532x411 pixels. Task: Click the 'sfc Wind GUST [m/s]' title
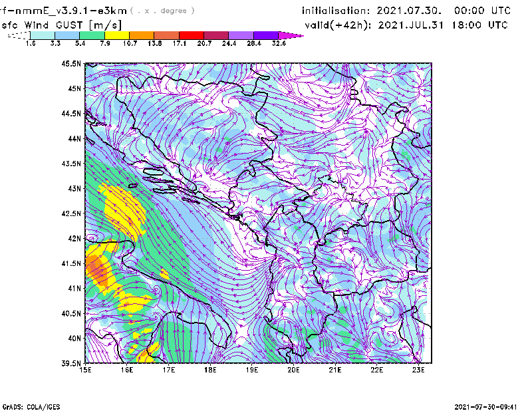point(61,25)
